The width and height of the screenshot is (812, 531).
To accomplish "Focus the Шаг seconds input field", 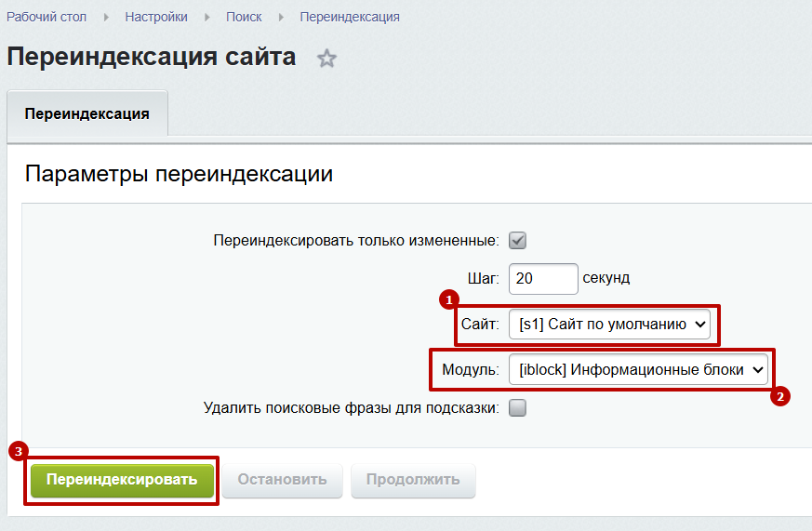I will point(543,278).
